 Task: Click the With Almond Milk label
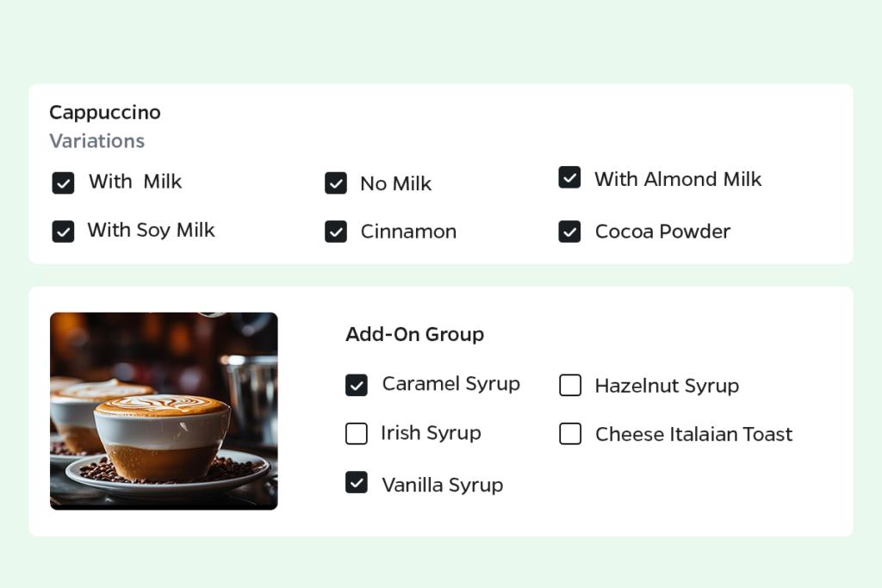coord(678,179)
